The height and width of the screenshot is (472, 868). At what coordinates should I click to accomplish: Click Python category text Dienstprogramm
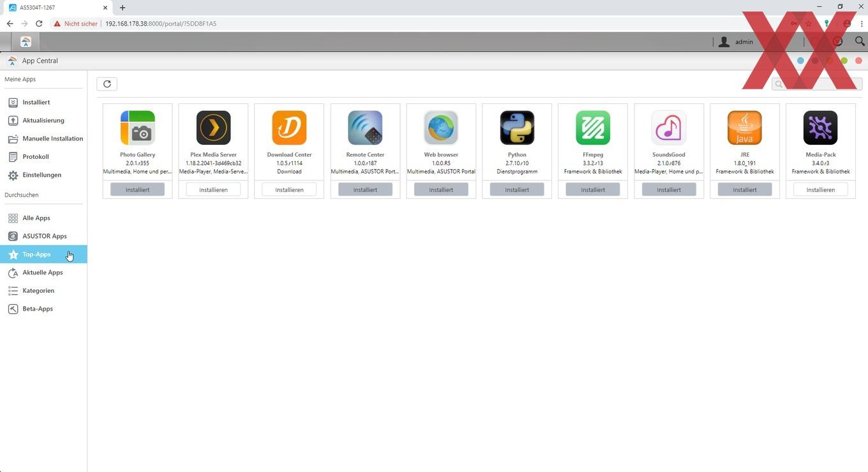coord(517,172)
